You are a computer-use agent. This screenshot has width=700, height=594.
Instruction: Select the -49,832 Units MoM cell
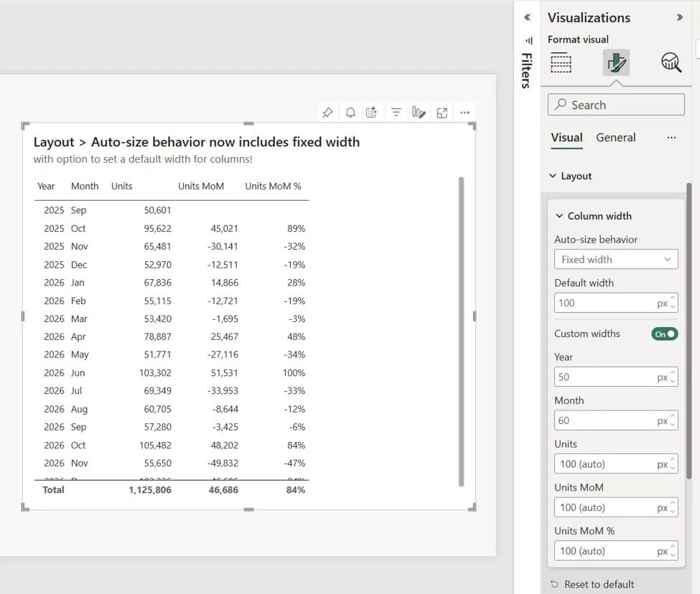coord(223,463)
